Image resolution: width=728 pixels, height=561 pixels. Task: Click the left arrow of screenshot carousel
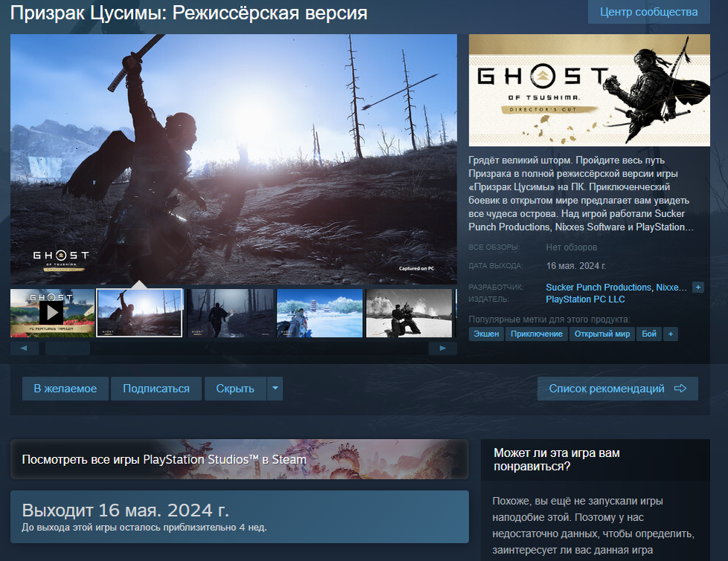point(24,348)
